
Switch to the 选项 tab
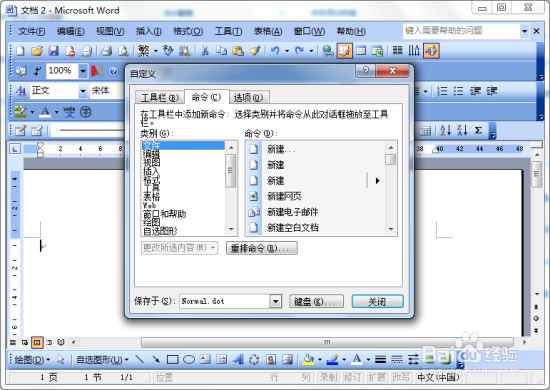(x=248, y=98)
